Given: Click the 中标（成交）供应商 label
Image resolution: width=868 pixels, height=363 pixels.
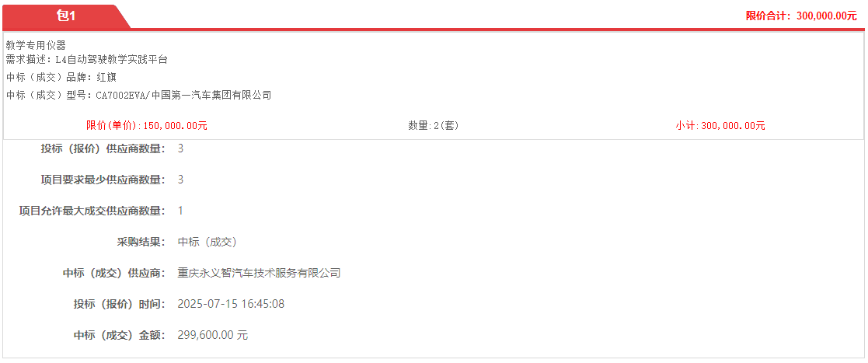Looking at the screenshot, I should coord(114,273).
